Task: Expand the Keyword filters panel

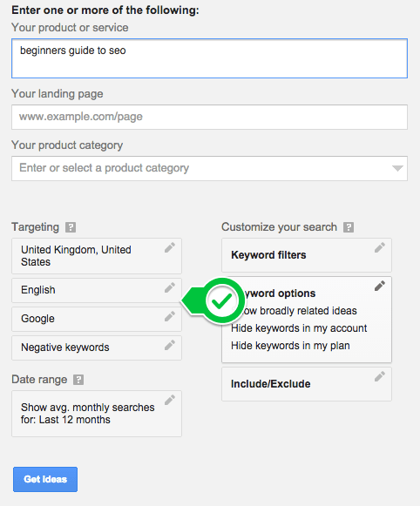Action: click(x=307, y=255)
